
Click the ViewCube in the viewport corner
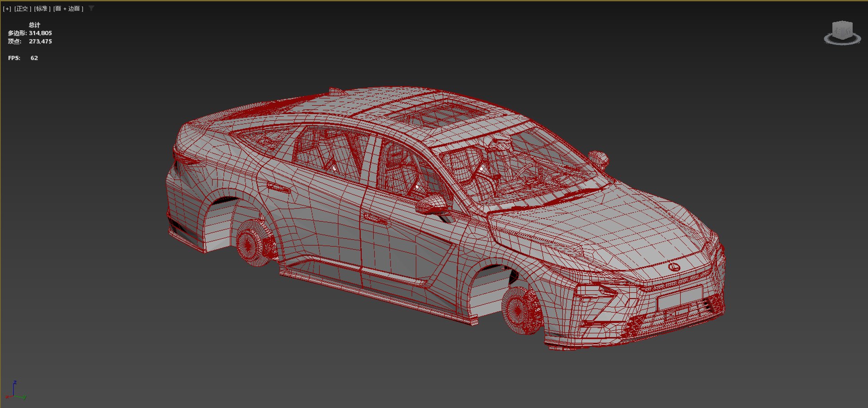point(842,30)
